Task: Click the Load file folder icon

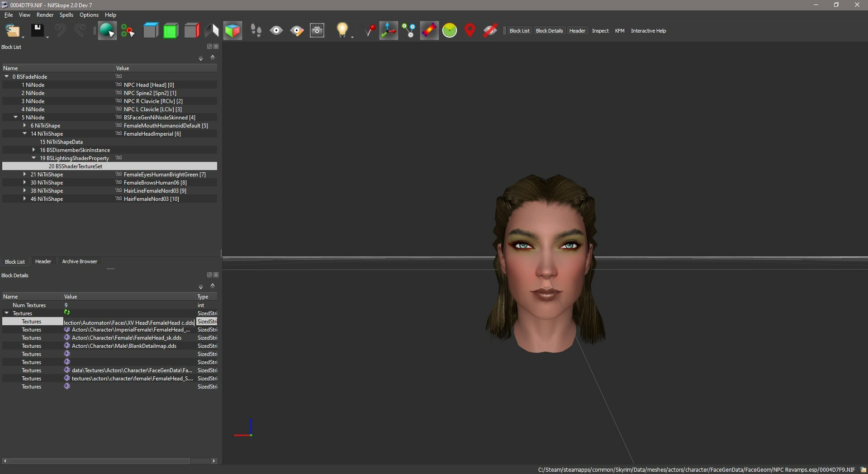Action: pyautogui.click(x=12, y=30)
